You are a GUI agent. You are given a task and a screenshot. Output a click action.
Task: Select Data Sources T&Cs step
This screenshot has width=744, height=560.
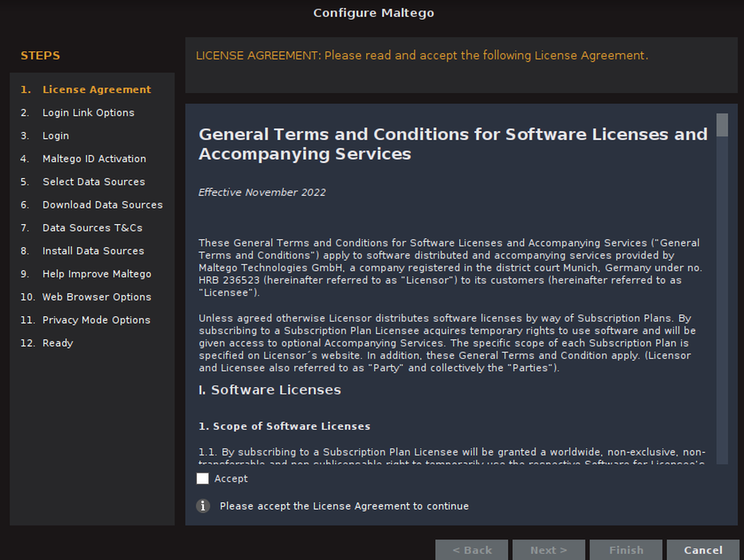[92, 228]
